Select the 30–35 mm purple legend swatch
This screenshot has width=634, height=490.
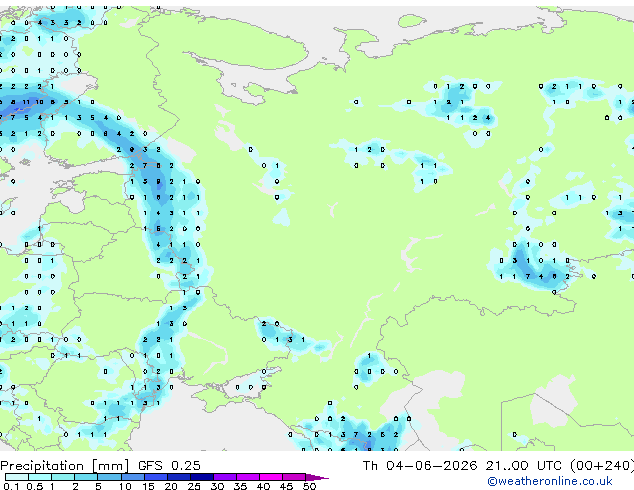point(224,477)
